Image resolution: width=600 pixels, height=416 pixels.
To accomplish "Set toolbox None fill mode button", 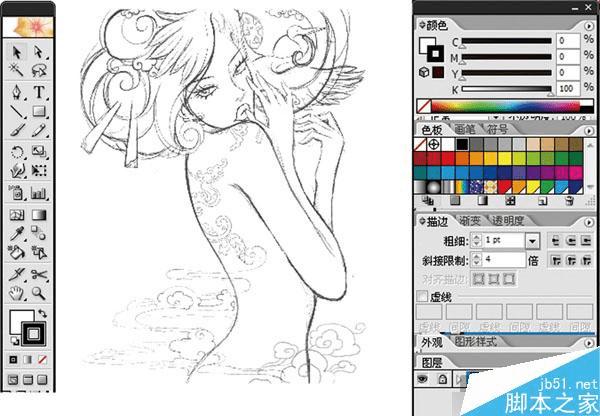I will point(42,360).
